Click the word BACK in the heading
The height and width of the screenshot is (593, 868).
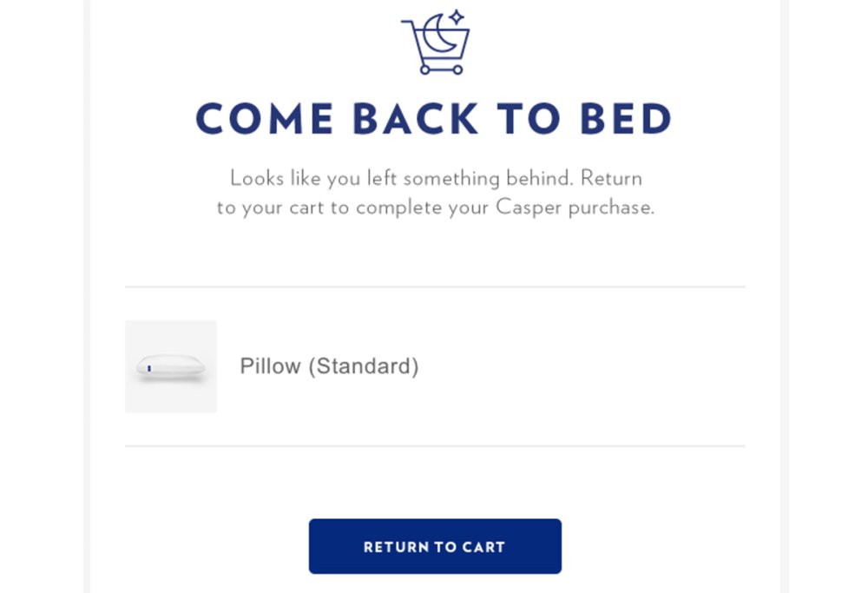tap(416, 118)
